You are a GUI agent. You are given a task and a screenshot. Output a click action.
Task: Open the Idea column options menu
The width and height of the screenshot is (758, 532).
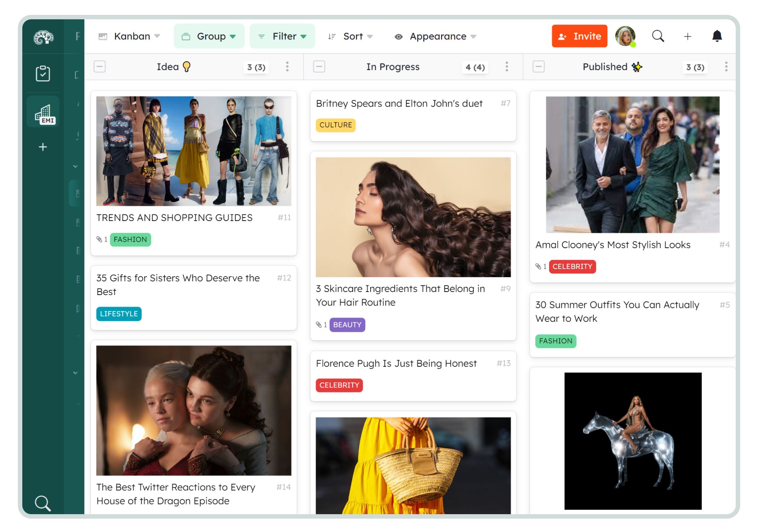click(287, 67)
